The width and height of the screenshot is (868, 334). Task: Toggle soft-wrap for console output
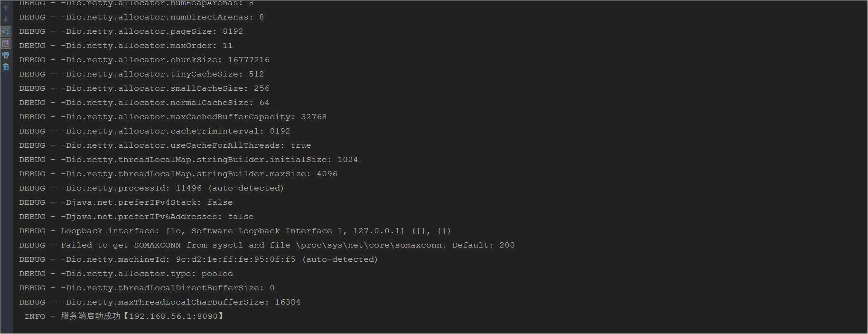[x=6, y=31]
